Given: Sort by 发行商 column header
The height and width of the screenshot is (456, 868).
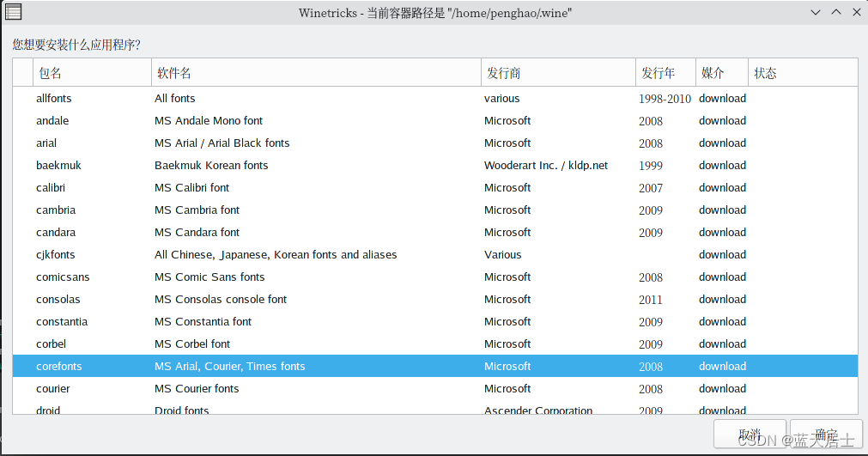Looking at the screenshot, I should tap(559, 72).
